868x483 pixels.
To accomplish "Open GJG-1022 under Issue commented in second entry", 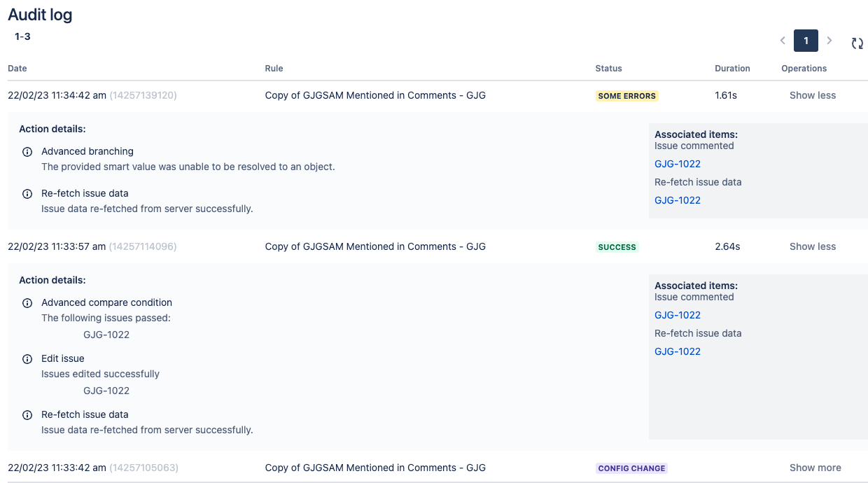I will [x=677, y=315].
